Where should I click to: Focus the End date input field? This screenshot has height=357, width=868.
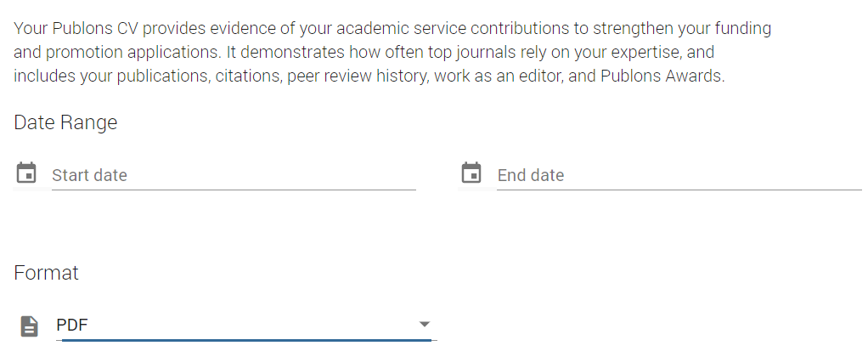[x=679, y=175]
